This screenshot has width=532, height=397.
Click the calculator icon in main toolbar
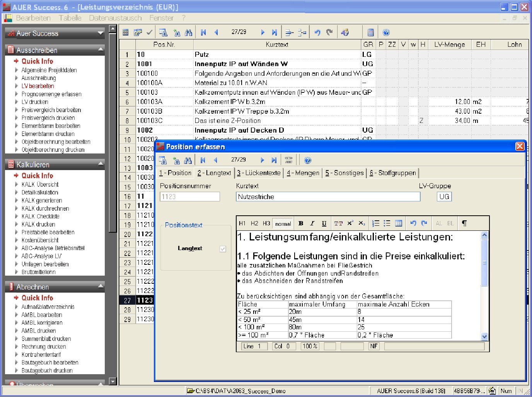(x=370, y=32)
